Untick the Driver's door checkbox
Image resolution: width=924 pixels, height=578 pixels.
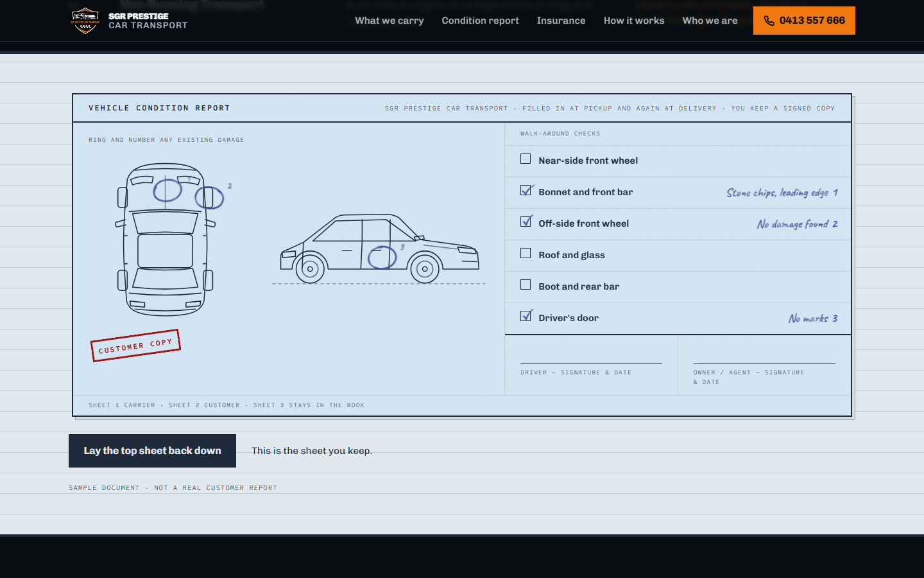[526, 316]
